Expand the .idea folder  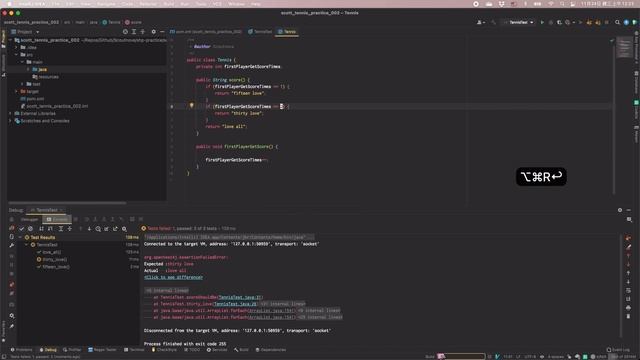click(x=16, y=47)
